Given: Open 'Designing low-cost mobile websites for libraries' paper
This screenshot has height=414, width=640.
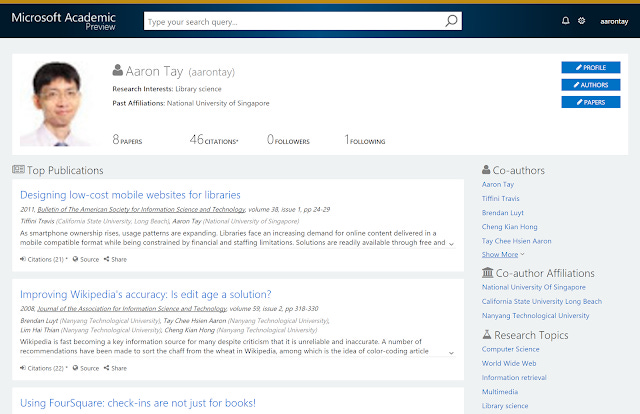Looking at the screenshot, I should [130, 195].
